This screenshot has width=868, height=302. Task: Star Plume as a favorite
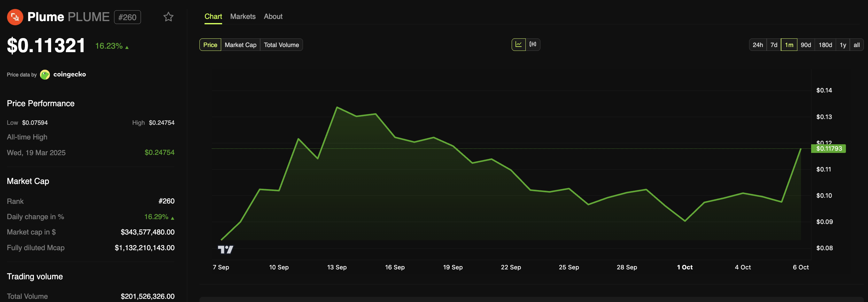(168, 17)
